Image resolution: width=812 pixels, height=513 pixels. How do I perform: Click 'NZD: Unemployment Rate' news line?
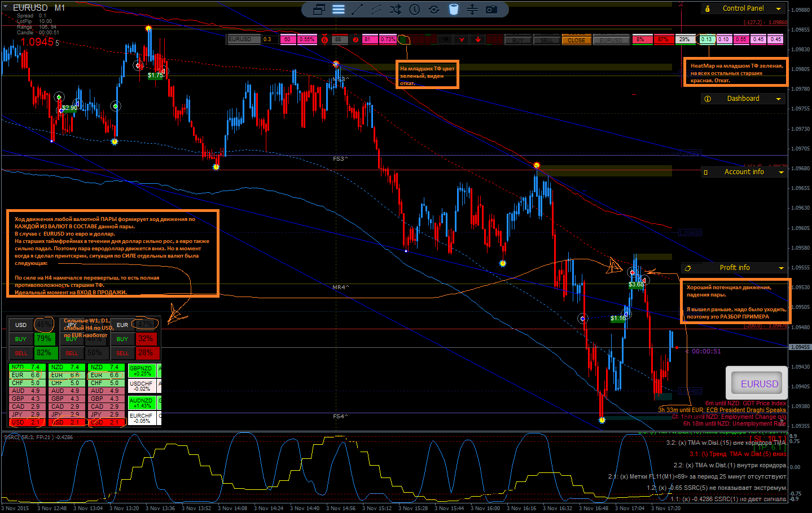tap(734, 423)
